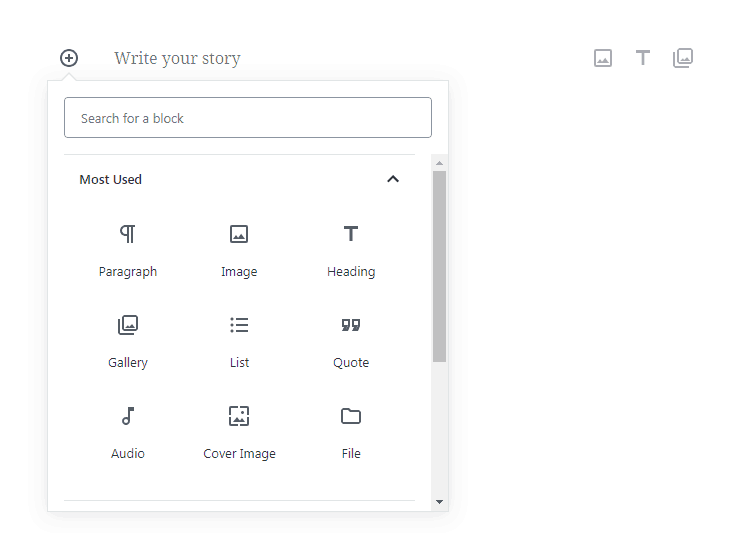This screenshot has height=533, width=736.
Task: Insert a List block
Action: point(239,342)
